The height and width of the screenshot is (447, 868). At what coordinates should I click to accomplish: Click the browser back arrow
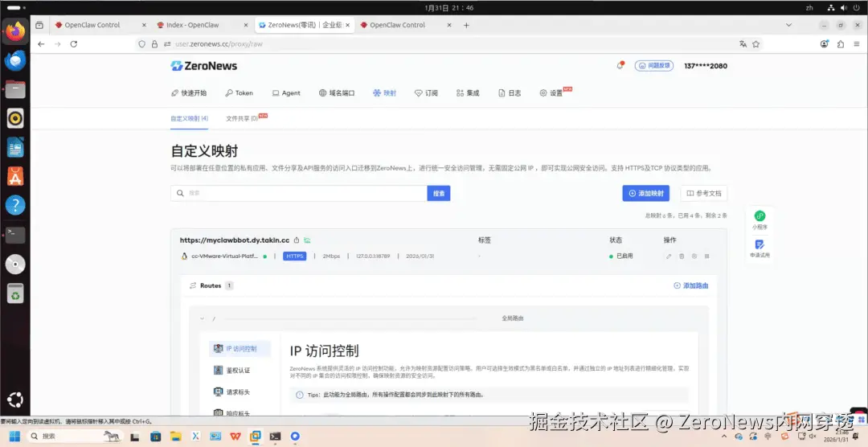[41, 43]
